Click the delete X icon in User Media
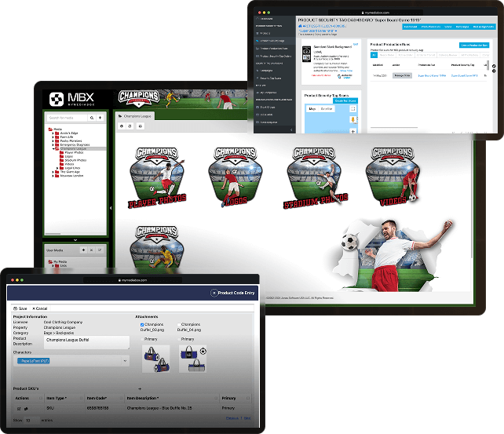 92,250
